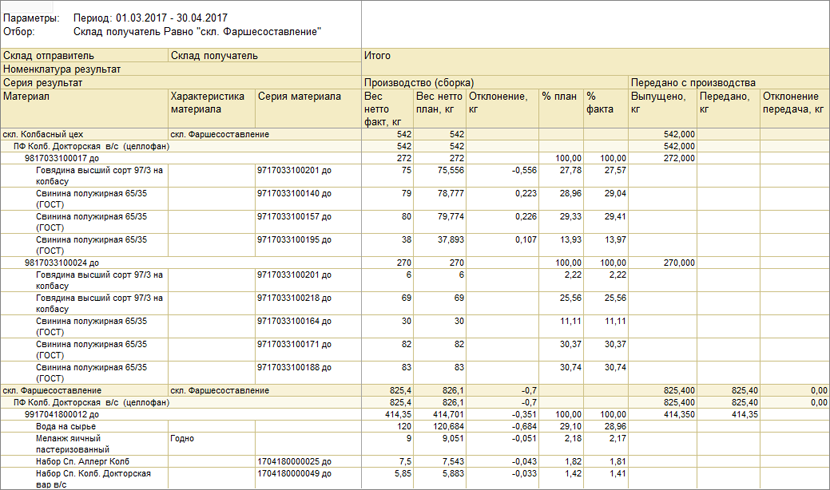830x490 pixels.
Task: Click material series 9717033100140 до
Action: click(x=294, y=194)
